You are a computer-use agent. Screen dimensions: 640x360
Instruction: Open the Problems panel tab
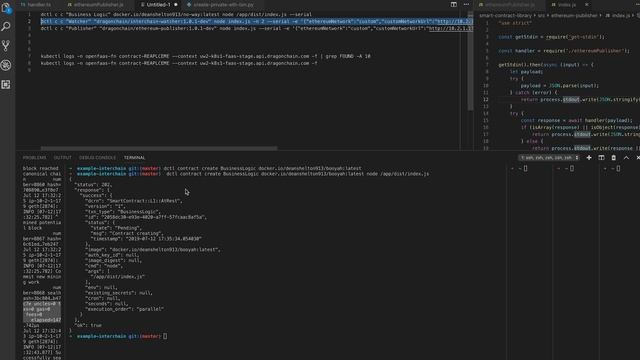35,158
